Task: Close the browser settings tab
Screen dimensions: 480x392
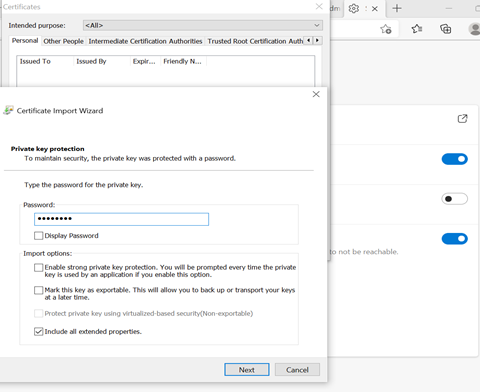Action: (375, 9)
